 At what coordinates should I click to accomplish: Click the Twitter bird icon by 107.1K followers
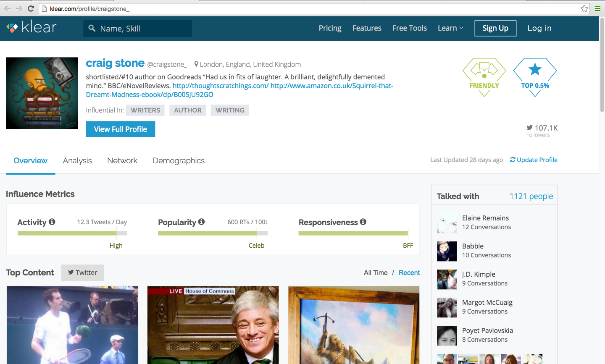[529, 128]
